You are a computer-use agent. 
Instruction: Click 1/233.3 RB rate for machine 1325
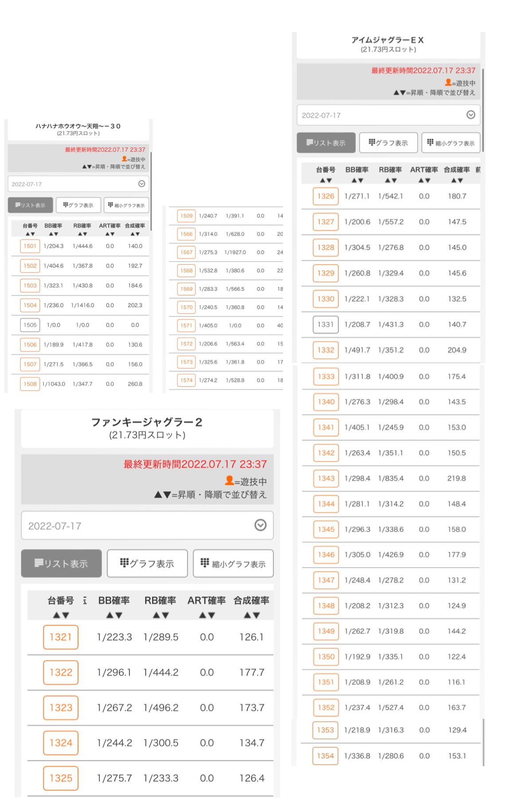(x=161, y=778)
